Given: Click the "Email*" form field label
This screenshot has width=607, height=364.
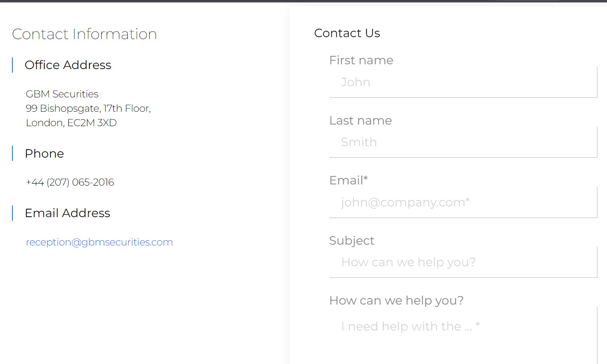Looking at the screenshot, I should pos(348,180).
